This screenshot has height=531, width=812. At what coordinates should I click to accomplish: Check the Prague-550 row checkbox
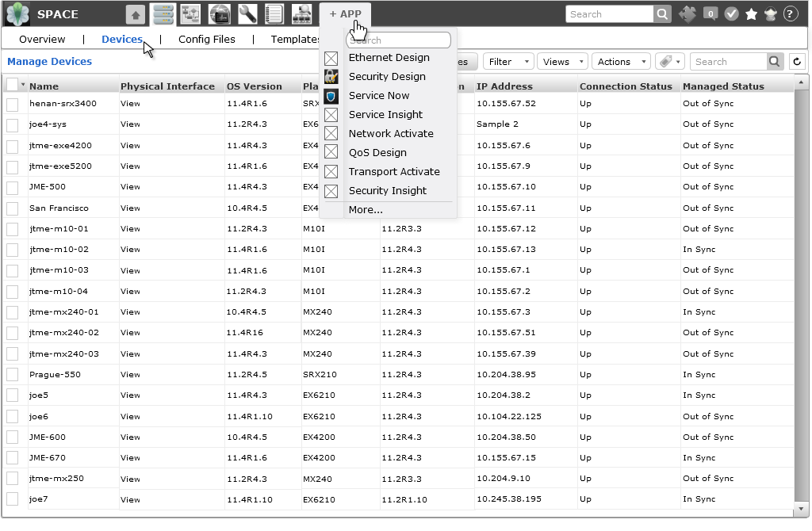click(13, 375)
